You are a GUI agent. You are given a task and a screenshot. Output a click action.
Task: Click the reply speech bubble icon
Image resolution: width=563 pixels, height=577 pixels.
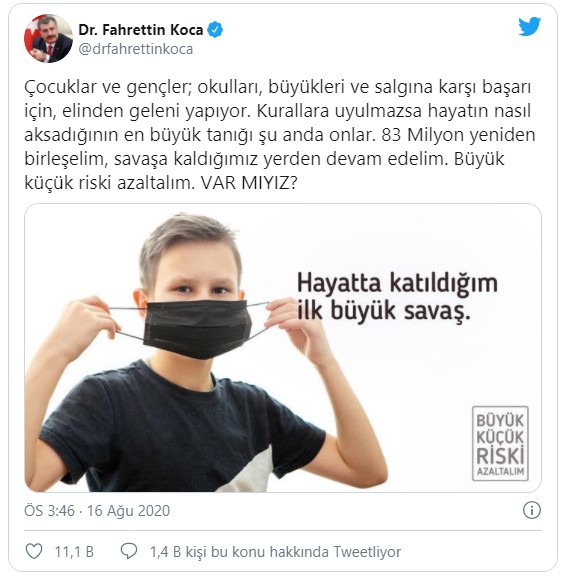(129, 552)
